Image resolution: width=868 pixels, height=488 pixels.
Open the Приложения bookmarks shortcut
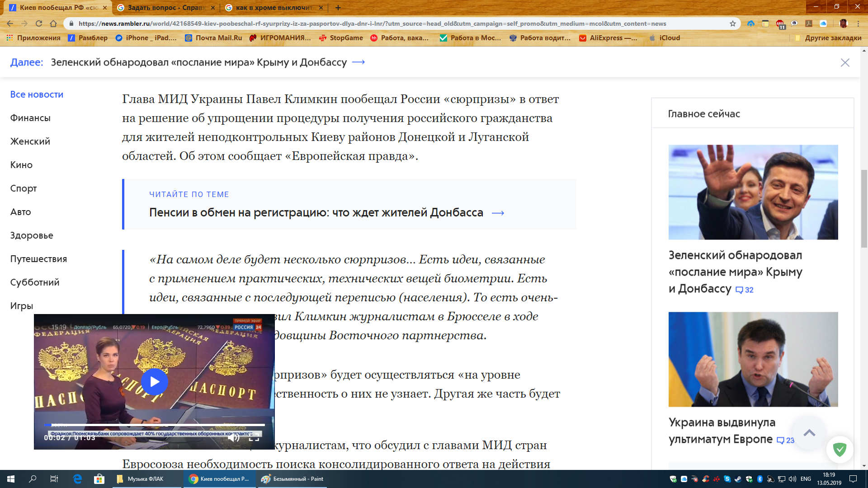point(33,38)
